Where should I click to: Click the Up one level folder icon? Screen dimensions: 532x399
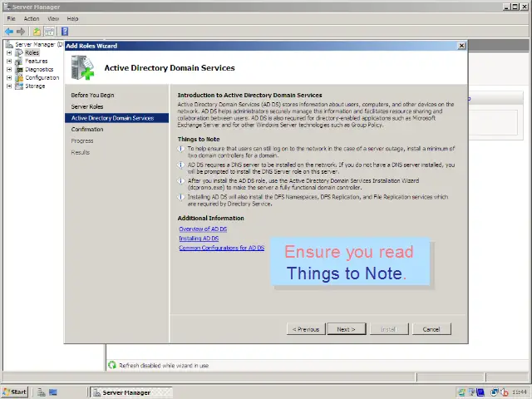pyautogui.click(x=37, y=32)
